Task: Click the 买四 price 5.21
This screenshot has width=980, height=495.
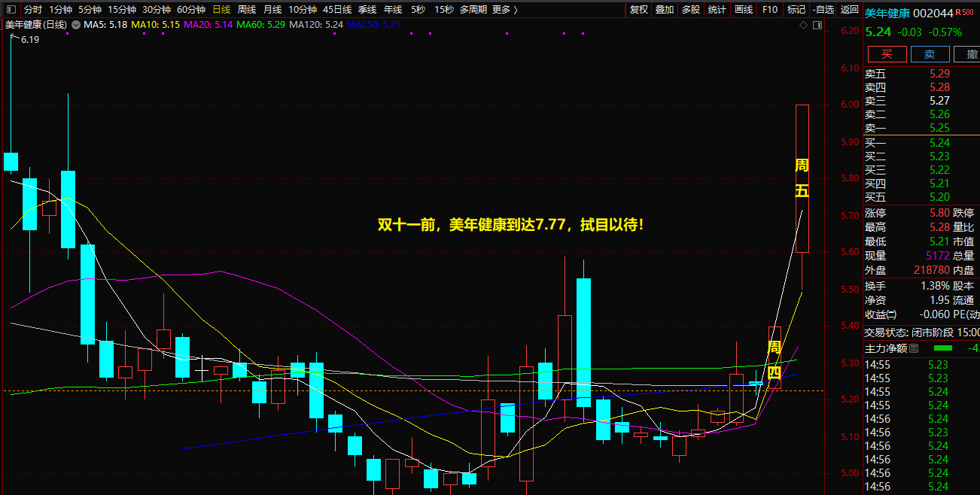Action: point(939,184)
